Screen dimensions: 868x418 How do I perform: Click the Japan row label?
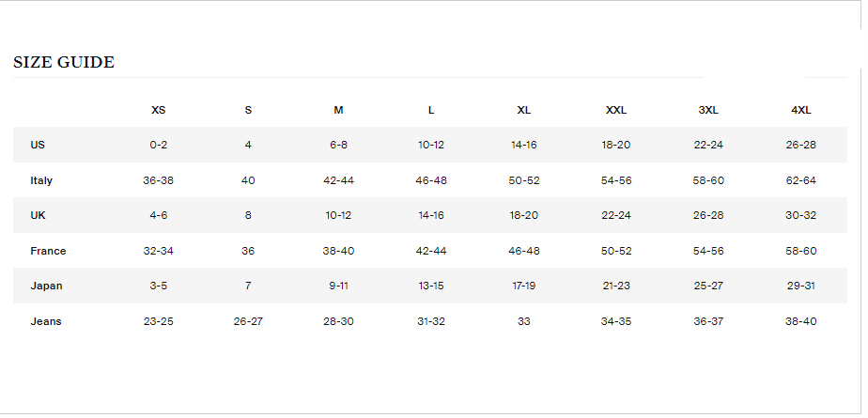tap(46, 286)
